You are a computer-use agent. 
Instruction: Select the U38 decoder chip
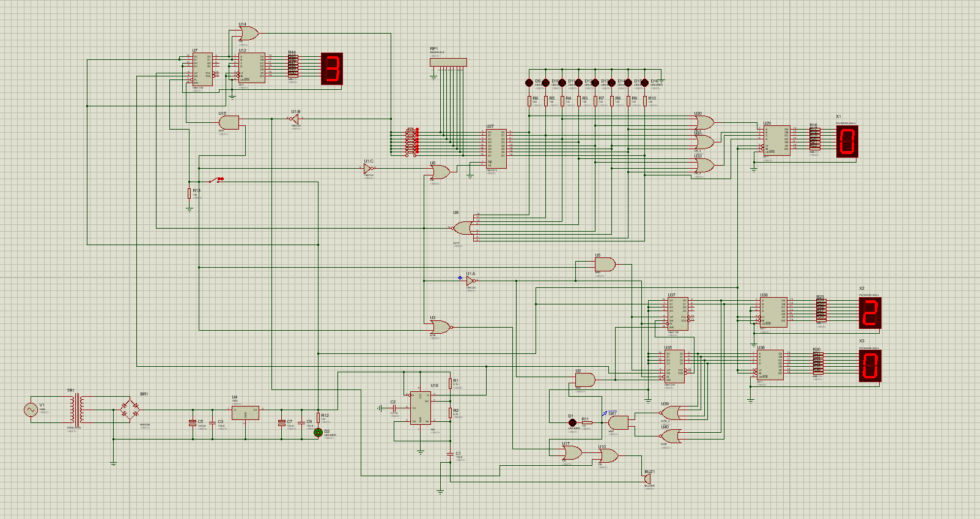coord(773,312)
